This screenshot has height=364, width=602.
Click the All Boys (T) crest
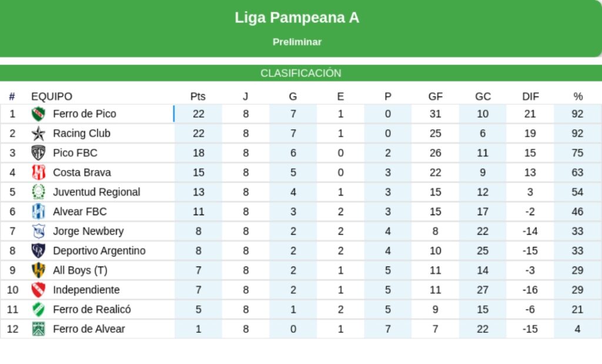click(x=38, y=271)
